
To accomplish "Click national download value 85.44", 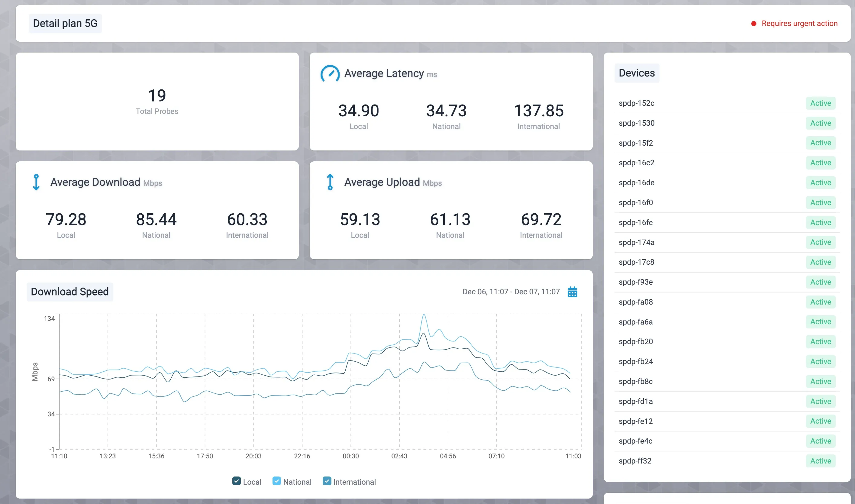I will coord(156,219).
